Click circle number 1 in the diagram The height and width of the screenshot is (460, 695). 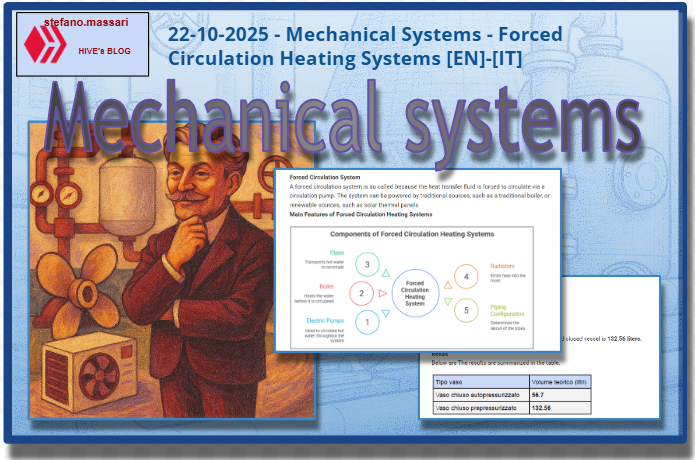(367, 322)
